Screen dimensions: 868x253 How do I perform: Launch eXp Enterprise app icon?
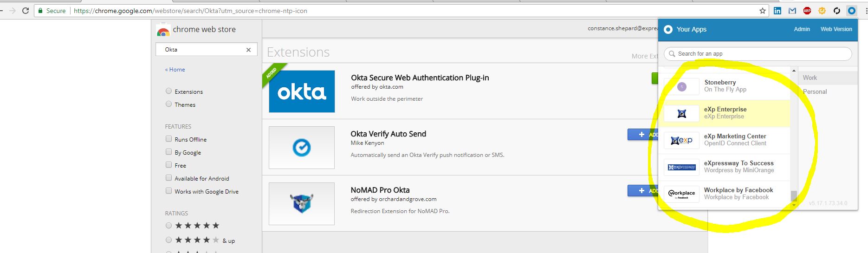point(681,113)
